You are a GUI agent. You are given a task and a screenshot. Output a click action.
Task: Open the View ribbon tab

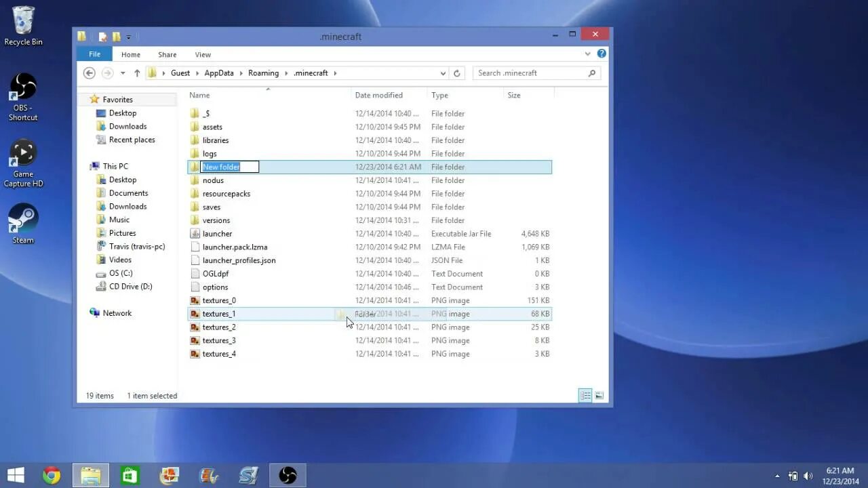[203, 55]
